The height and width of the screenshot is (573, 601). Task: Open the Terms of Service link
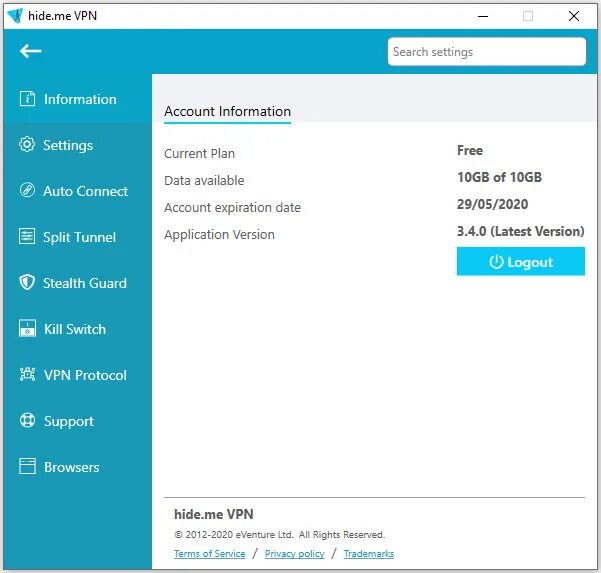point(210,554)
